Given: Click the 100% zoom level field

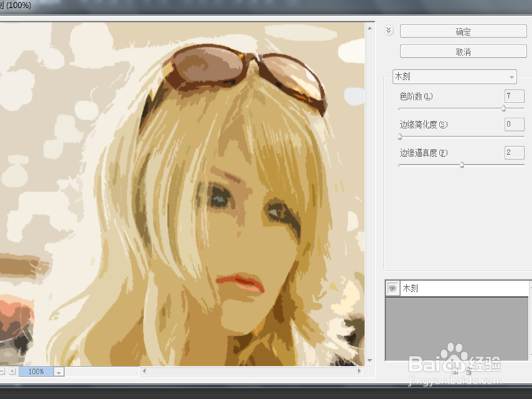Looking at the screenshot, I should click(37, 372).
